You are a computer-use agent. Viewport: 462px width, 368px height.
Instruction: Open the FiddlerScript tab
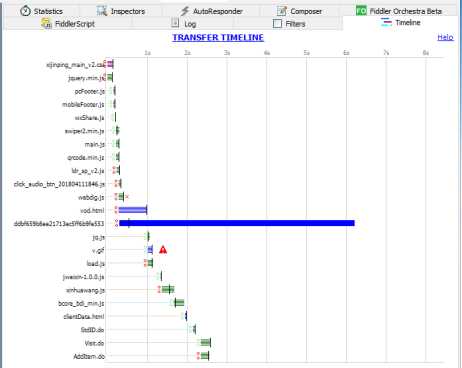(x=68, y=24)
